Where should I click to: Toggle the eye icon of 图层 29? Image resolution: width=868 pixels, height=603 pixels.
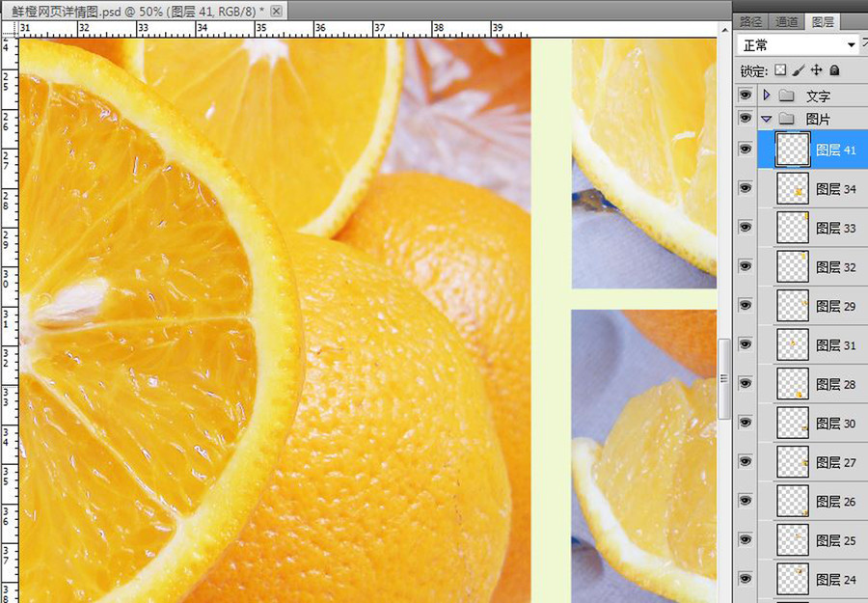coord(746,305)
